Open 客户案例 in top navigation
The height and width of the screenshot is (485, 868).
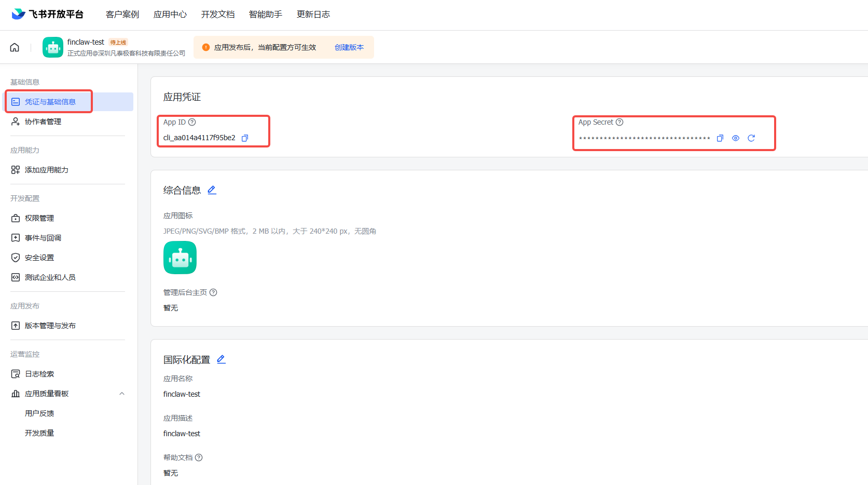[122, 15]
